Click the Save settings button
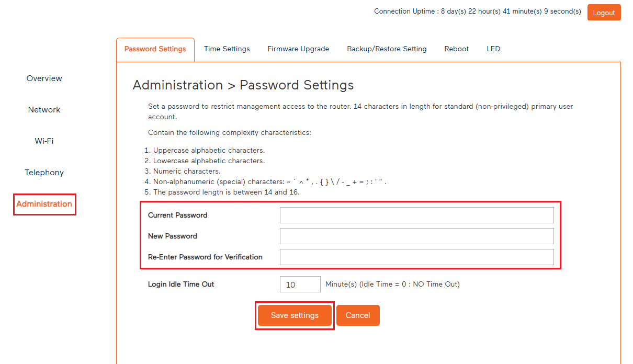This screenshot has width=633, height=364. pyautogui.click(x=294, y=315)
